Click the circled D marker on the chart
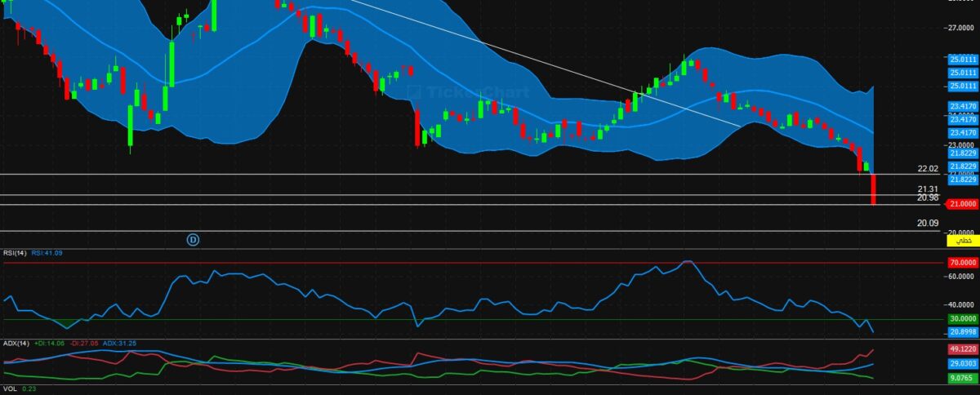980x395 pixels. click(194, 239)
